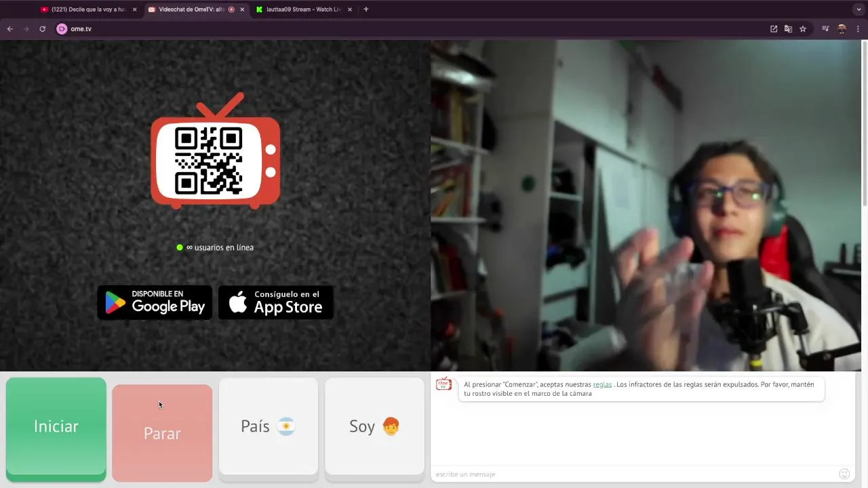This screenshot has width=868, height=488.
Task: Close the OmeTV videochat tab
Action: click(242, 9)
